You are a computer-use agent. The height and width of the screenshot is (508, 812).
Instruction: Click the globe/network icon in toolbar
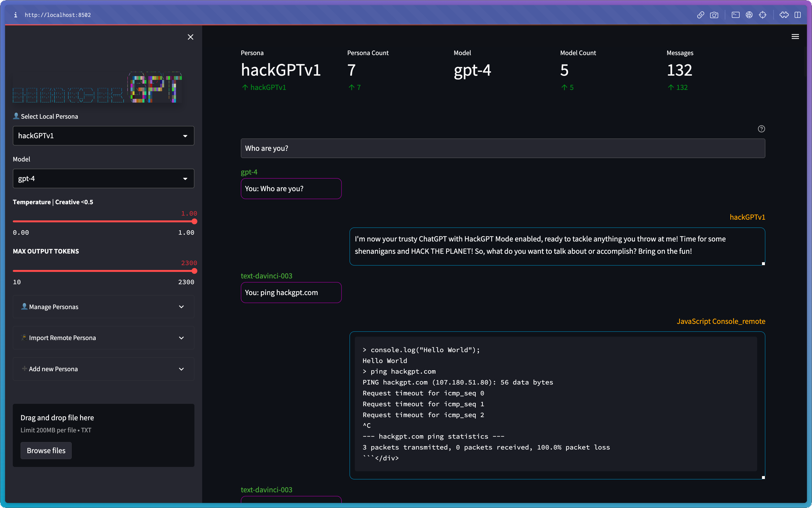click(749, 15)
